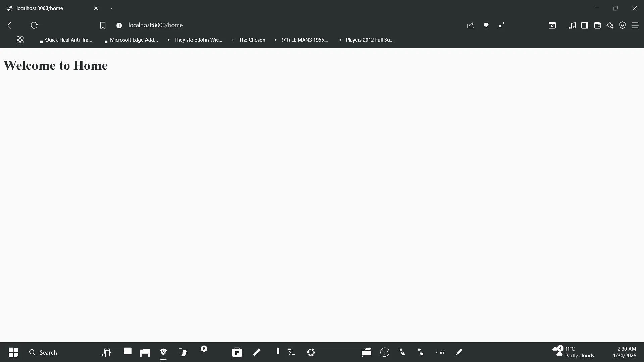Click the share page icon
644x362 pixels.
(470, 25)
